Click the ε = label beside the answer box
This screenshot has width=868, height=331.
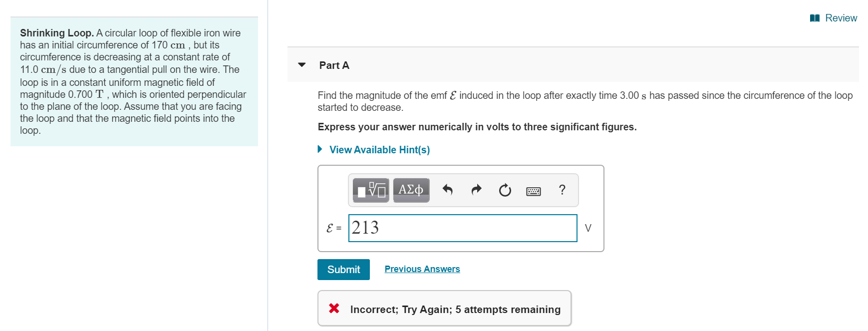(334, 228)
